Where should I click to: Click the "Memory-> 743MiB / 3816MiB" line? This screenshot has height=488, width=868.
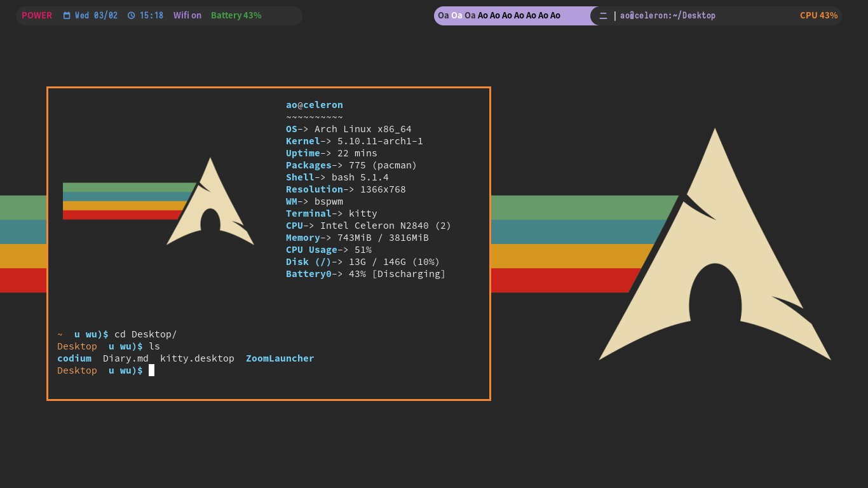point(357,238)
